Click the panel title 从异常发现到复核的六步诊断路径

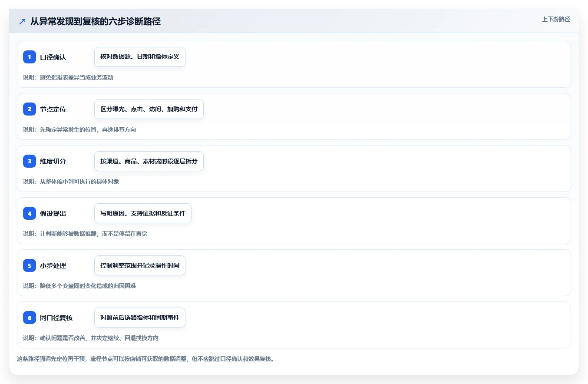96,21
